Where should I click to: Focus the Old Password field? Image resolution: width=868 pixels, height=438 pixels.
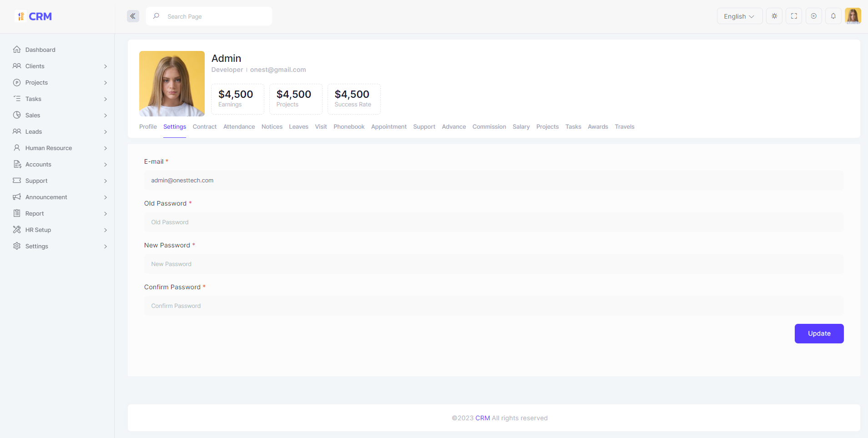coord(494,222)
